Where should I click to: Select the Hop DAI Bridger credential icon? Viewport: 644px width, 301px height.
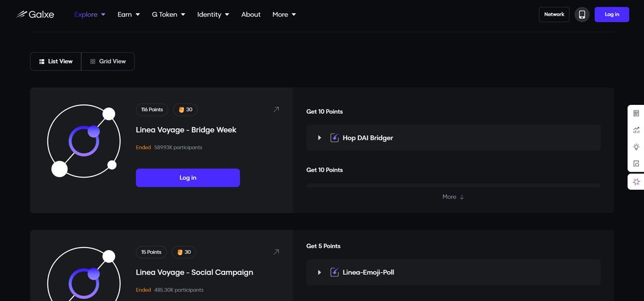335,138
